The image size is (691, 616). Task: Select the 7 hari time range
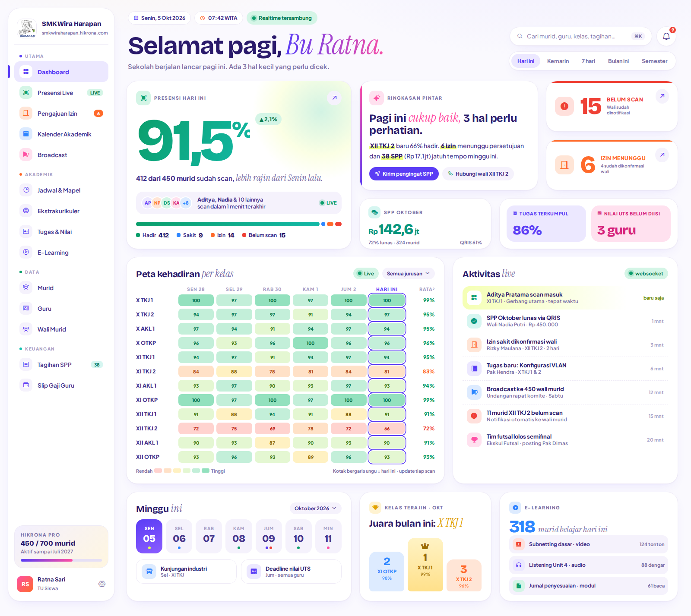click(588, 61)
